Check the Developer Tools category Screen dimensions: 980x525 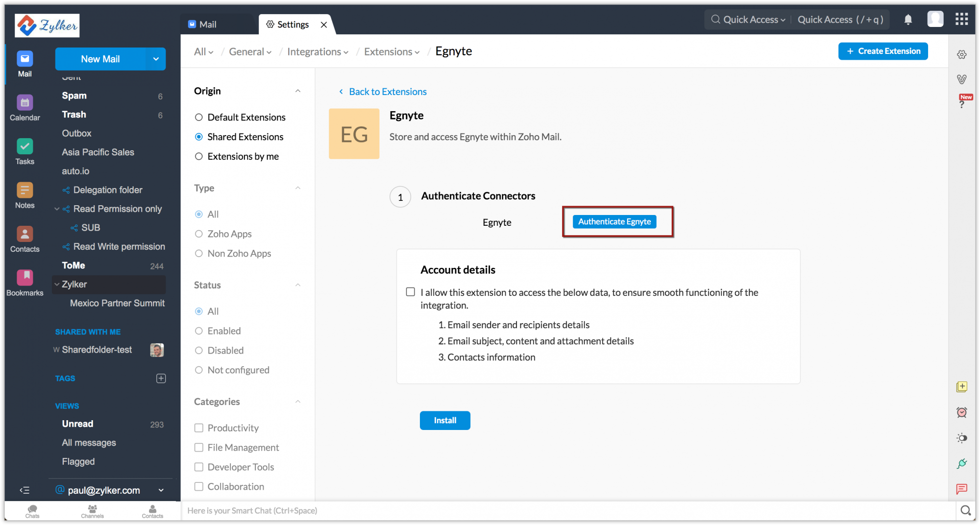coord(199,467)
